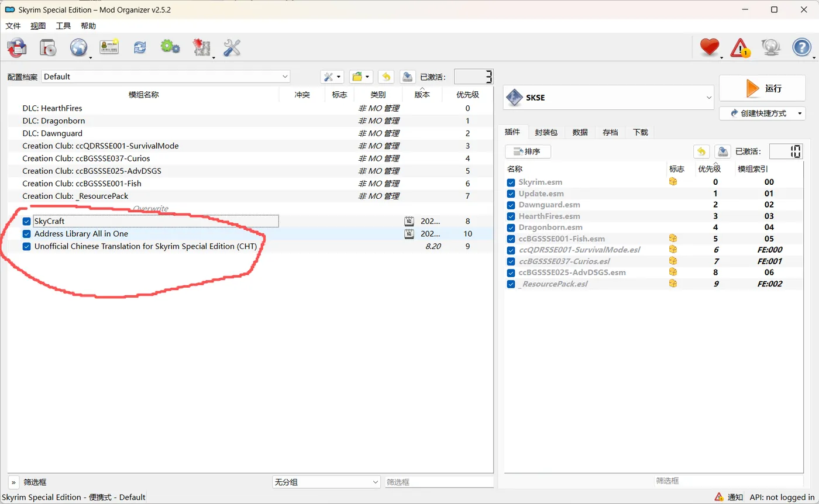Open the profile Default dropdown
The image size is (819, 504).
(x=166, y=77)
